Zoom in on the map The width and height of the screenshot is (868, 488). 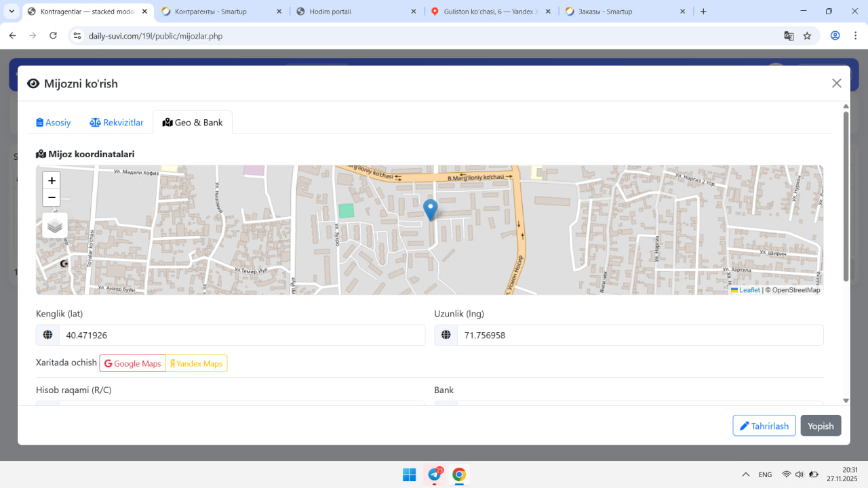coord(52,181)
